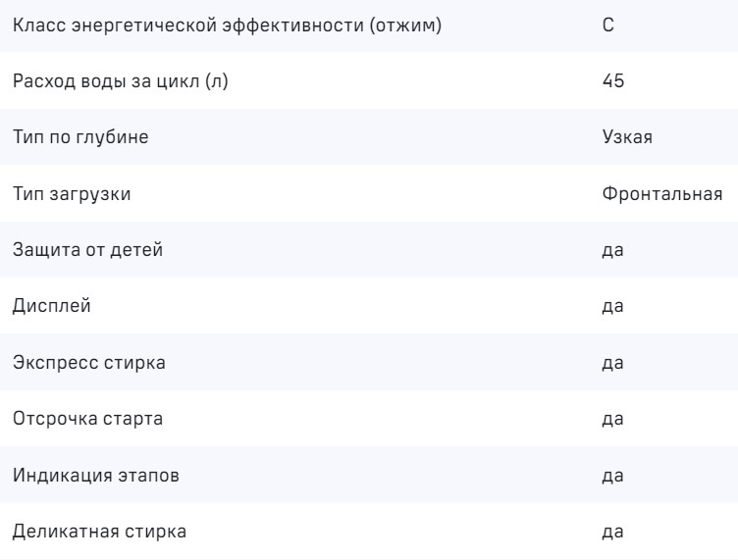This screenshot has width=738, height=560.
Task: Click 'да' in the Индикация этапов row
Action: coord(613,476)
